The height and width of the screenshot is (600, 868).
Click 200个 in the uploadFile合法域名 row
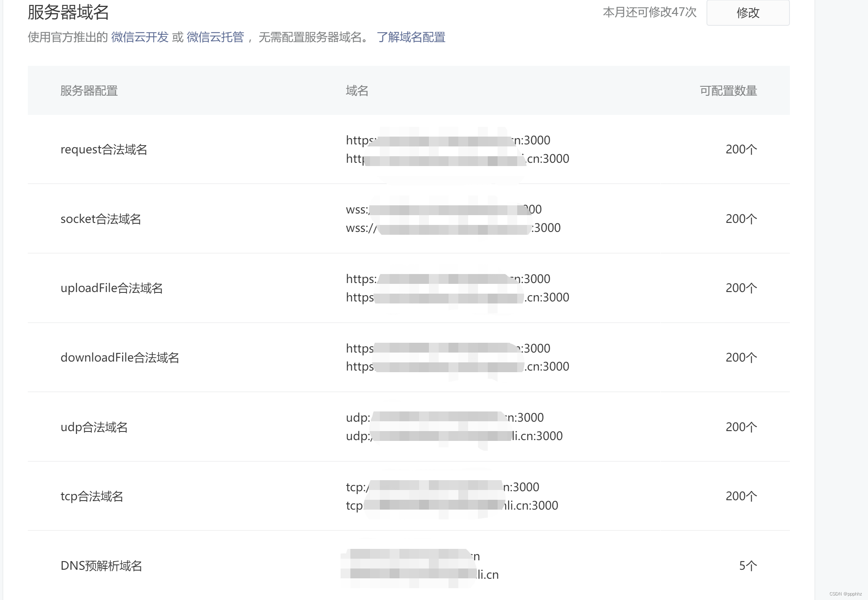click(741, 288)
